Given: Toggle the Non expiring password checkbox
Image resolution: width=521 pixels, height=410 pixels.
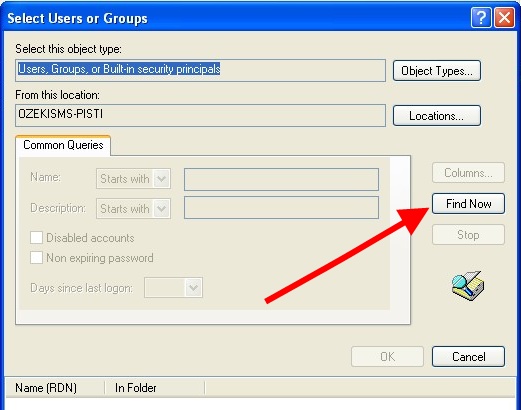Looking at the screenshot, I should (36, 258).
